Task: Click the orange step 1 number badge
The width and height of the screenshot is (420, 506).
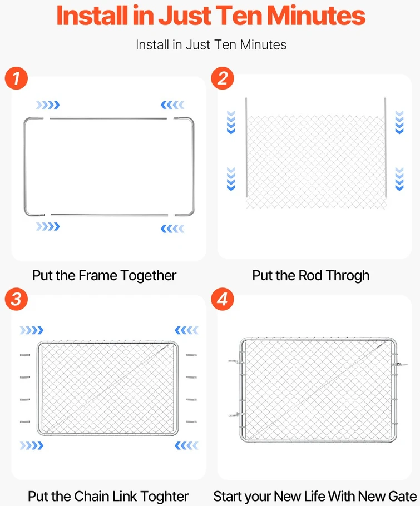Action: [x=16, y=78]
